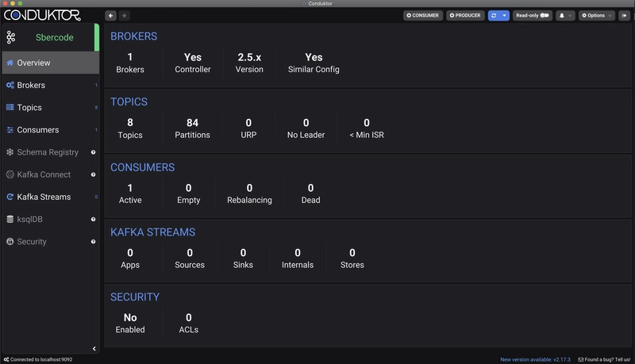Open Schema Registry in sidebar
Screen dimensions: 635x364
50,152
